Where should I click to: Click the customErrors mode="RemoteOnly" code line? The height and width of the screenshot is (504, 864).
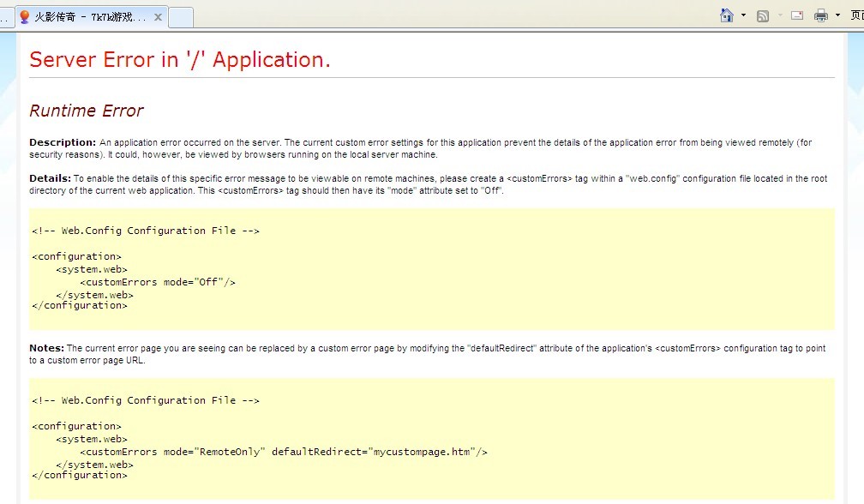[x=283, y=452]
